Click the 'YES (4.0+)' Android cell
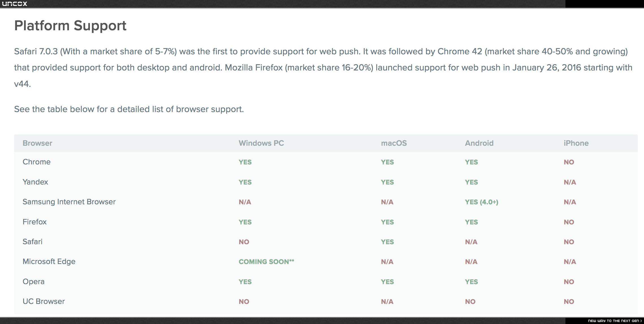644x324 pixels. point(481,202)
